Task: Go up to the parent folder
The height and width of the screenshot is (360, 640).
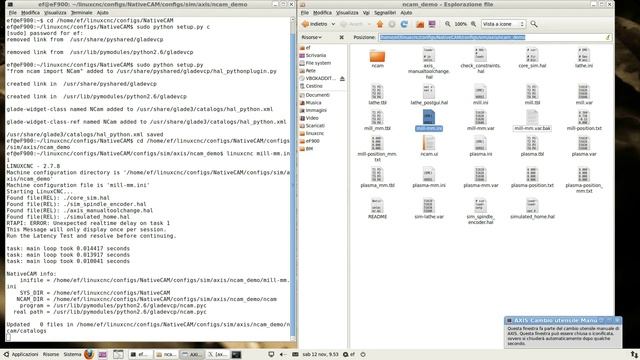Action: 380,24
